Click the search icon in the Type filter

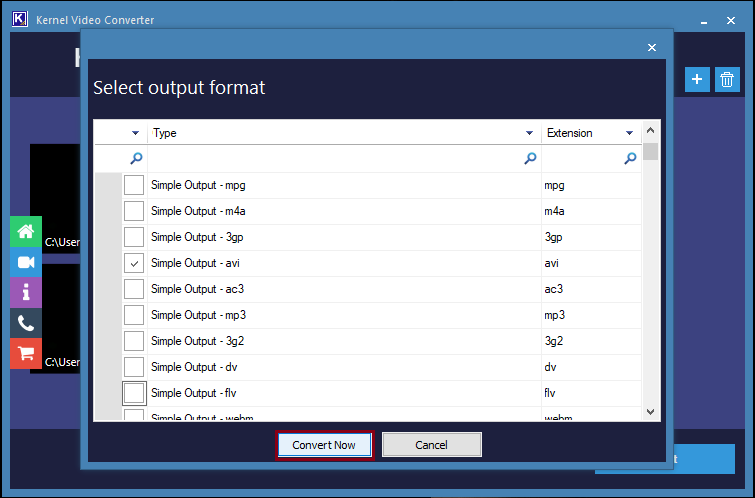(530, 158)
